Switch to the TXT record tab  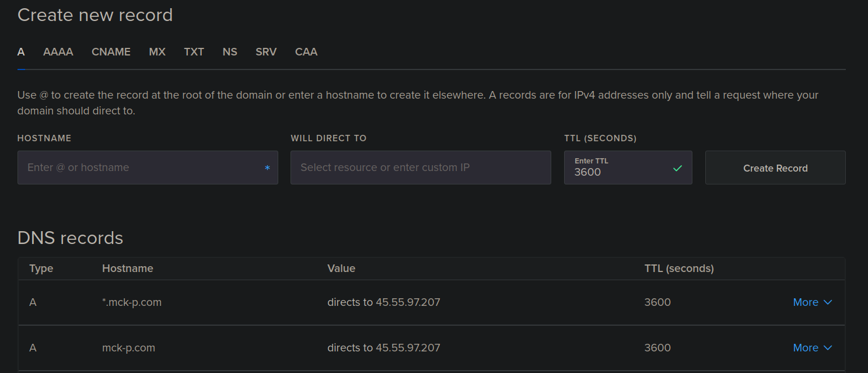[194, 52]
